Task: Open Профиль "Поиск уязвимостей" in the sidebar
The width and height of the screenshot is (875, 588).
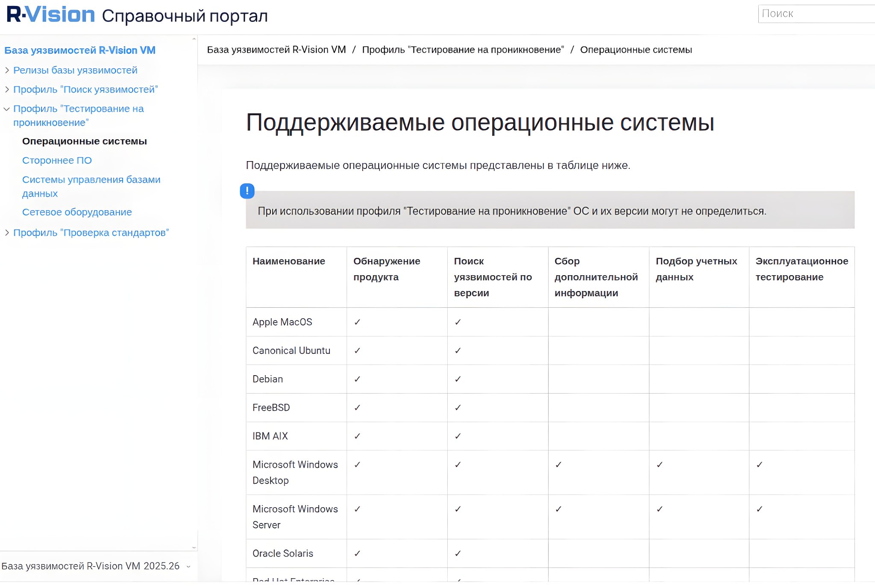Action: [85, 89]
